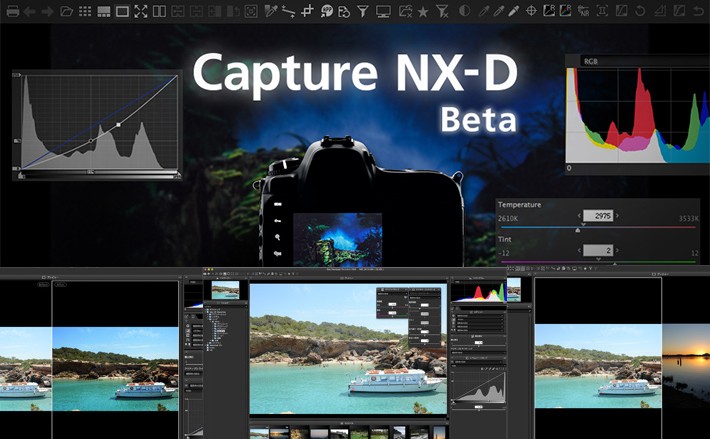This screenshot has height=439, width=710.
Task: Click the white control point on tone curve
Action: click(118, 125)
